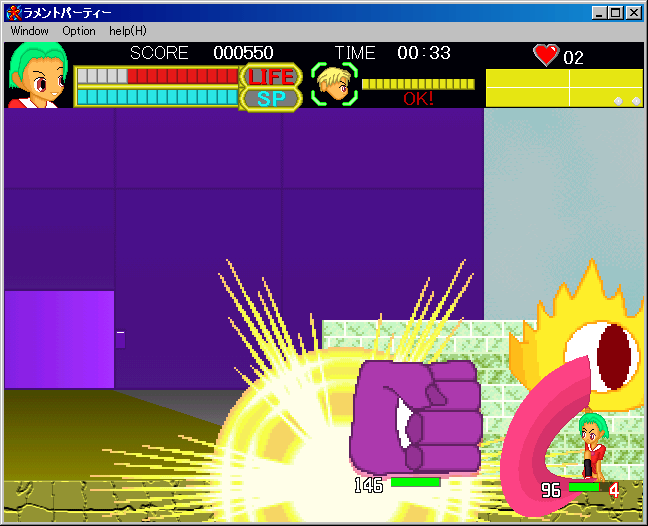Click the SP label badge

tap(271, 99)
